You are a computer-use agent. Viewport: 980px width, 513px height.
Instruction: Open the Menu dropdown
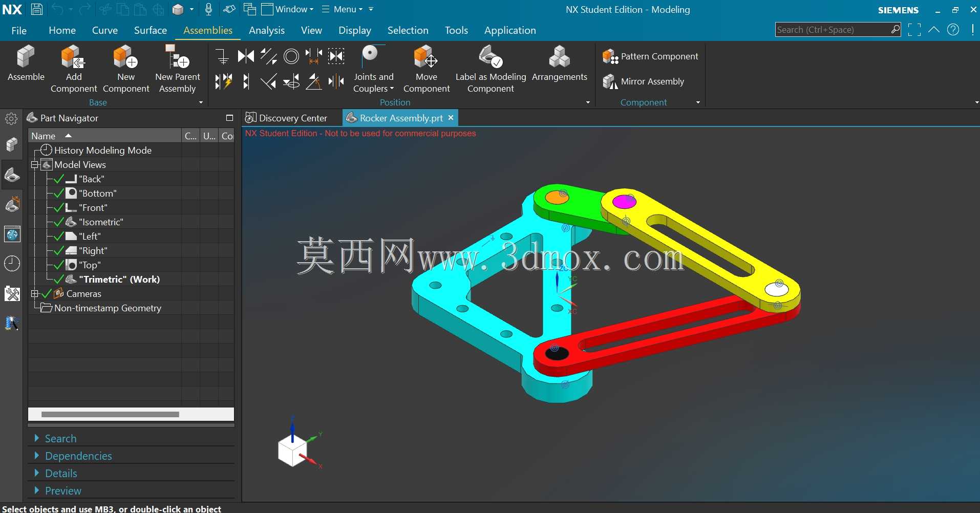pyautogui.click(x=342, y=9)
